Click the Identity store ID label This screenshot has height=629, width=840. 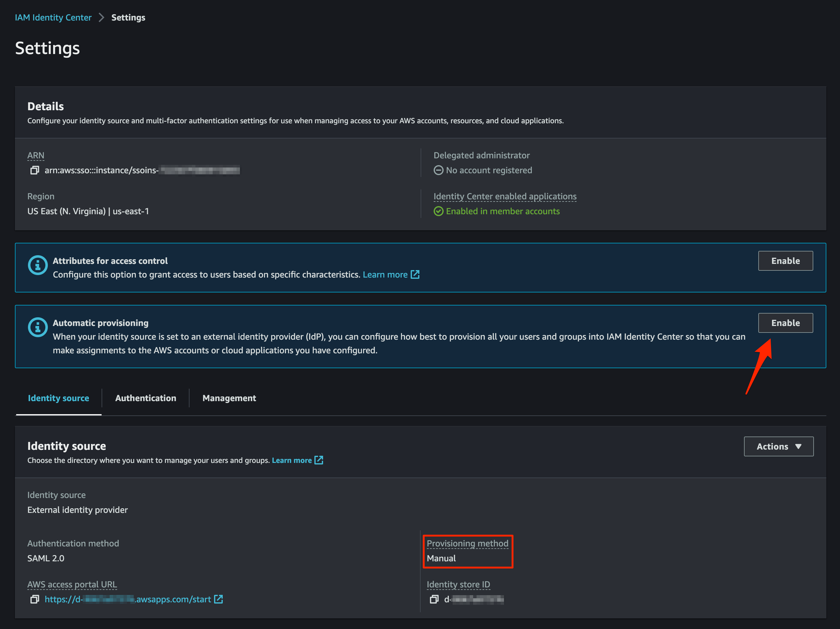(458, 584)
